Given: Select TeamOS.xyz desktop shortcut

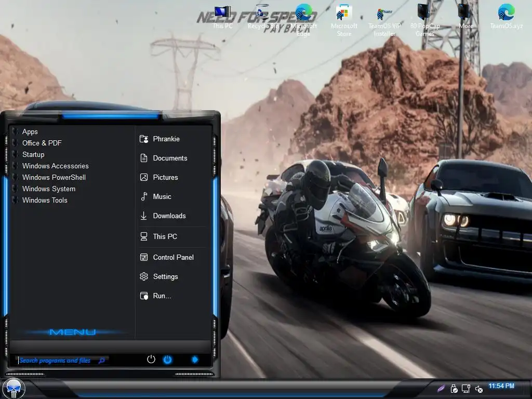Looking at the screenshot, I should point(506,16).
